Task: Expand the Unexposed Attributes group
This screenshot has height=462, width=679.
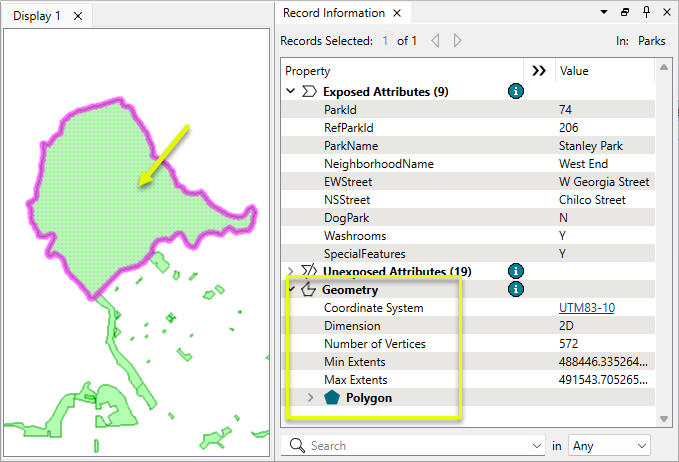Action: coord(291,271)
